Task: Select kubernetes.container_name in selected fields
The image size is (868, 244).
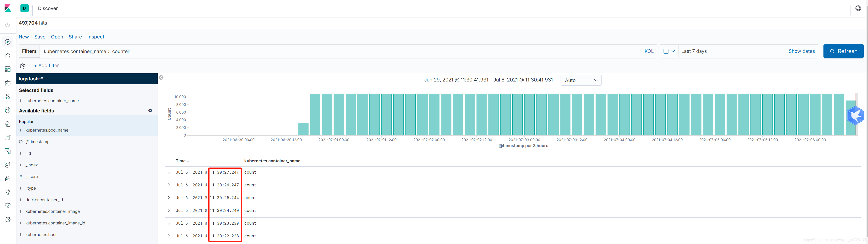Action: [x=52, y=101]
